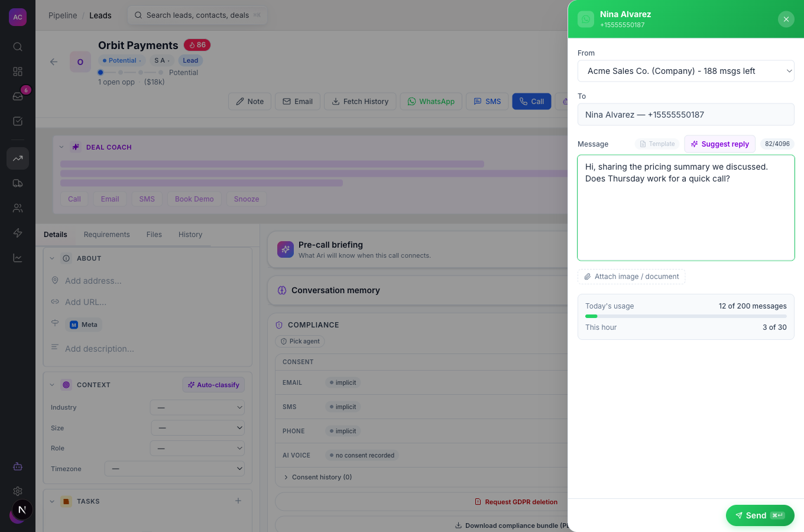The image size is (804, 532).
Task: Click the blue Call button
Action: tap(531, 102)
